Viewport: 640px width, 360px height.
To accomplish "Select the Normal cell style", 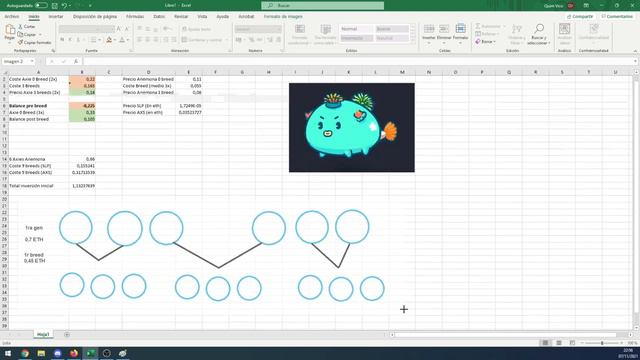I will point(356,29).
